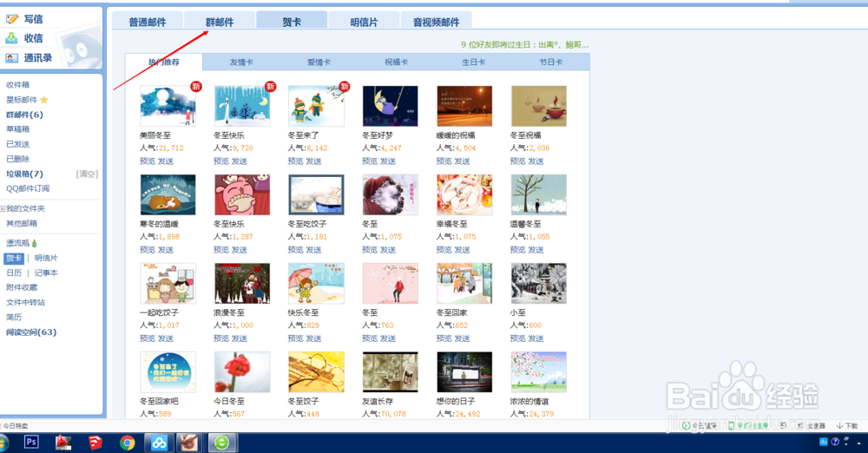Viewport: 868px width, 453px height.
Task: Click the 下载 download arrow in status bar
Action: pyautogui.click(x=847, y=426)
